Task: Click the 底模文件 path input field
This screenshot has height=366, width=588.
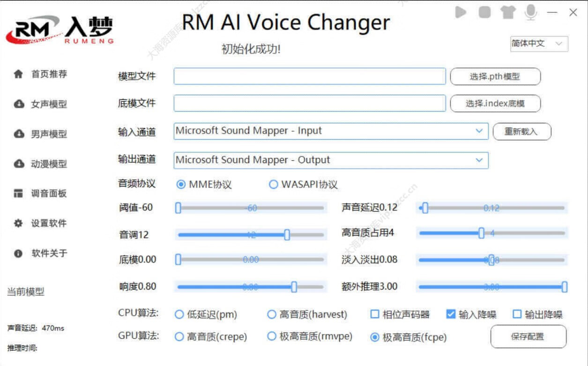Action: point(310,103)
